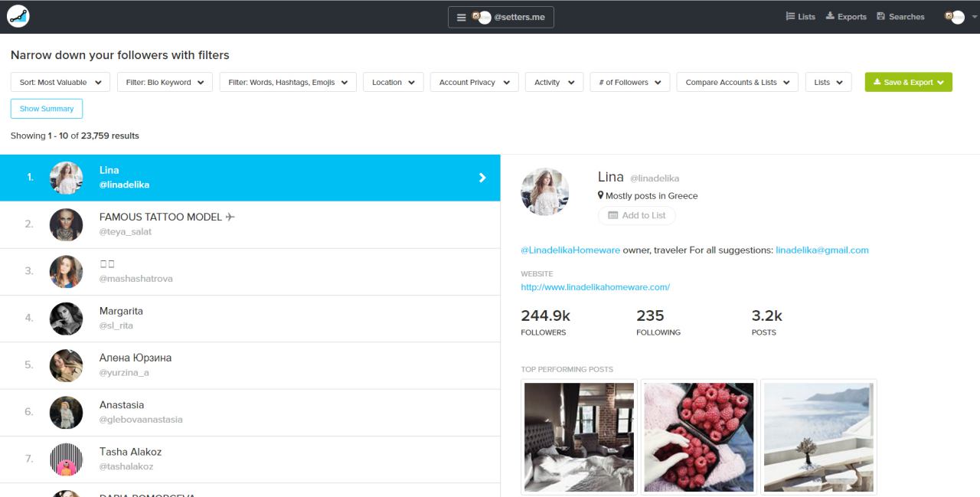Select Tasha Alakoz @tashalakoz row
This screenshot has height=497, width=980.
[250, 459]
